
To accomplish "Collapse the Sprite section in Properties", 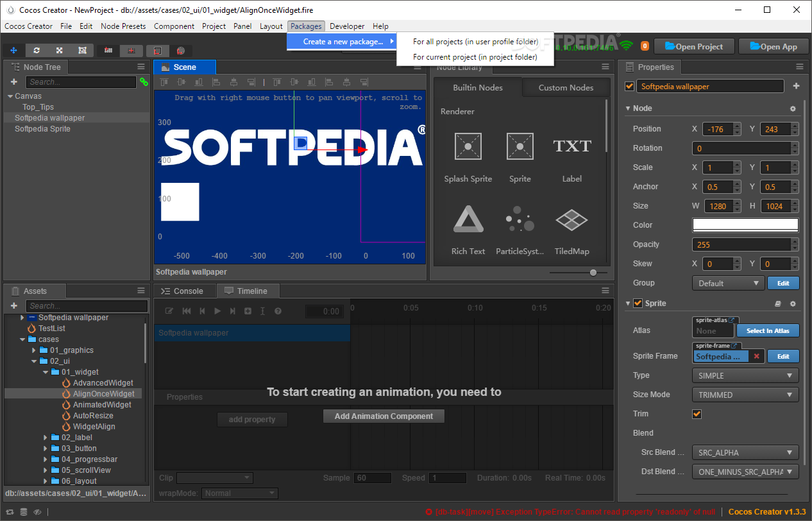I will 628,303.
